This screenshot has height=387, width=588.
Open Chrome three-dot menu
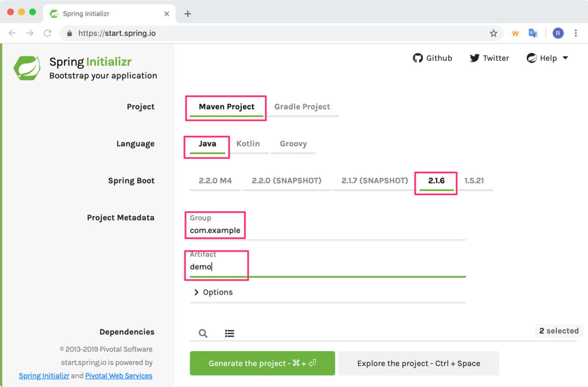click(x=576, y=33)
